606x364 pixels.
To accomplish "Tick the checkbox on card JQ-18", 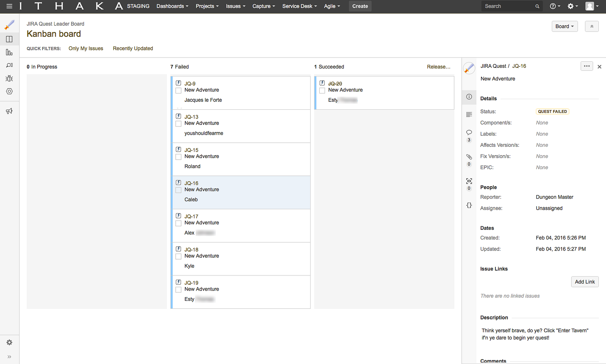I will 178,257.
